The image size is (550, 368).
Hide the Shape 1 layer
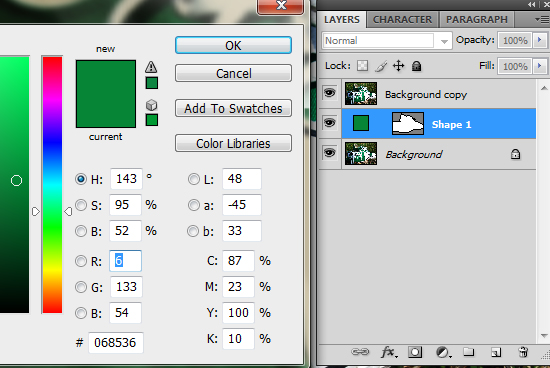pos(329,123)
